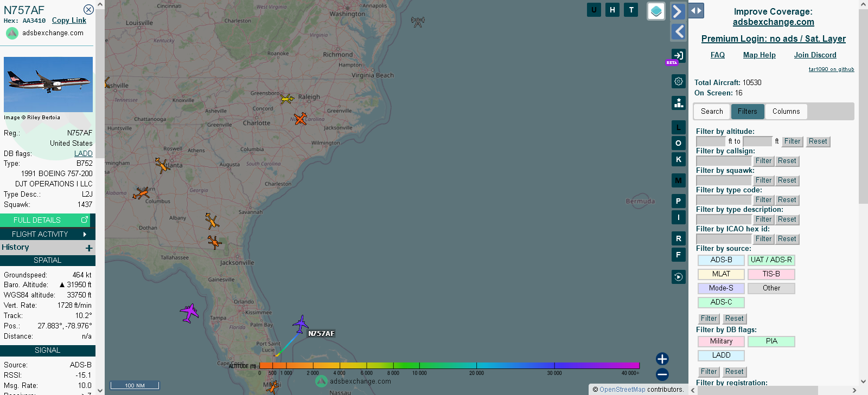Zoom out on the map
This screenshot has height=395, width=868.
coord(662,374)
